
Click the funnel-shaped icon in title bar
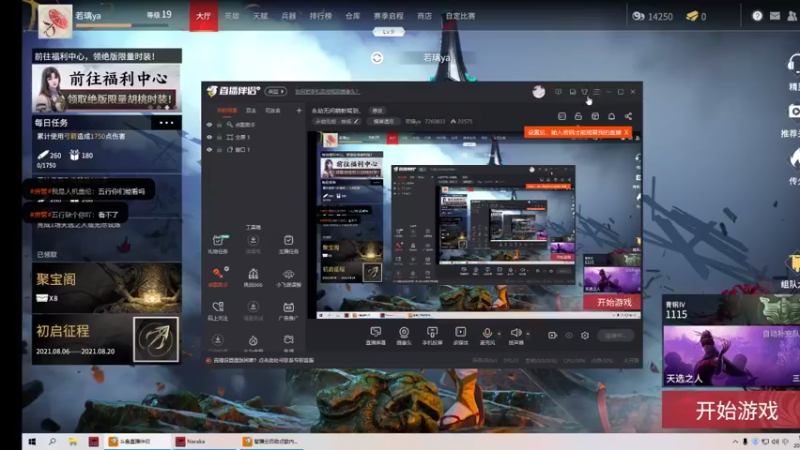[585, 92]
